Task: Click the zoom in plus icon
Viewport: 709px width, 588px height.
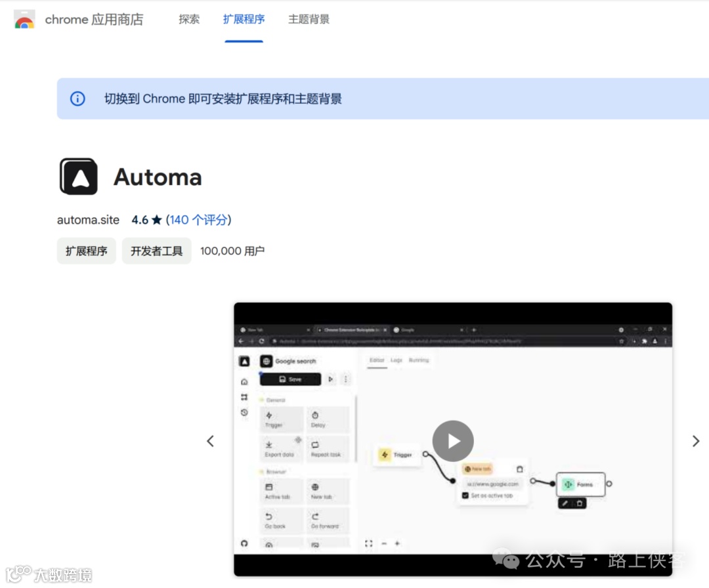Action: pyautogui.click(x=397, y=543)
